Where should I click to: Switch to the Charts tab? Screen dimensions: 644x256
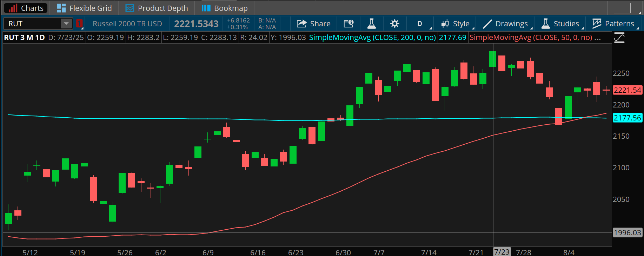(x=26, y=8)
